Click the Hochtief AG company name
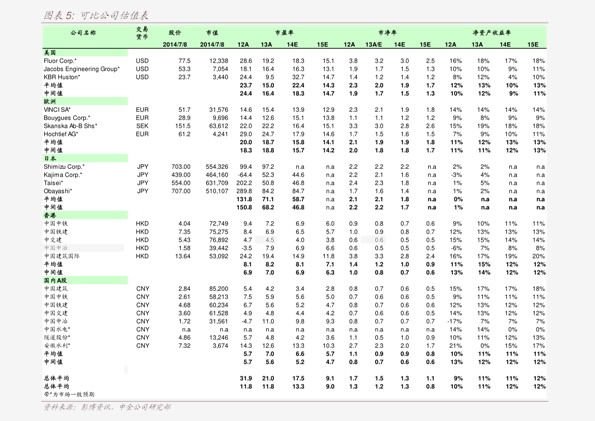This screenshot has width=595, height=421. pyautogui.click(x=61, y=134)
